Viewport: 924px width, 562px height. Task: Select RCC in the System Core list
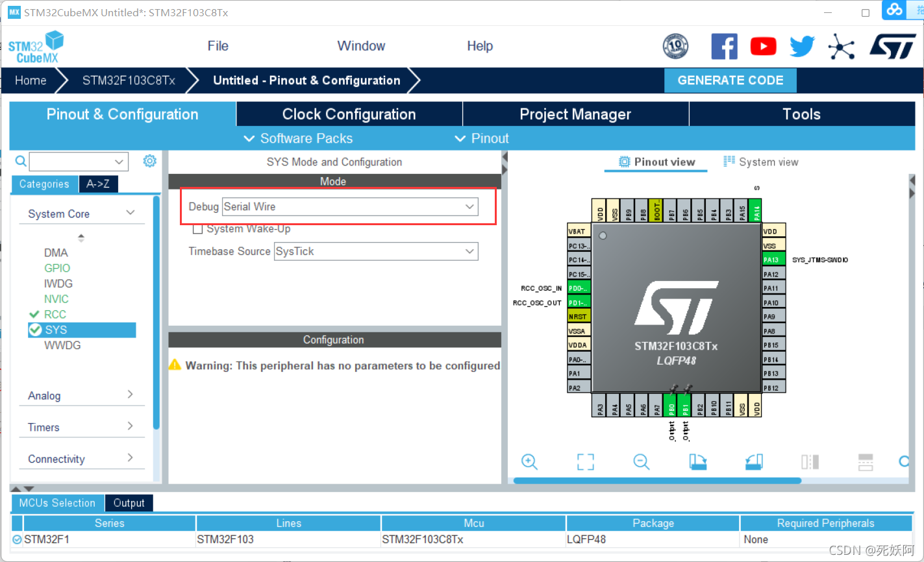click(55, 314)
